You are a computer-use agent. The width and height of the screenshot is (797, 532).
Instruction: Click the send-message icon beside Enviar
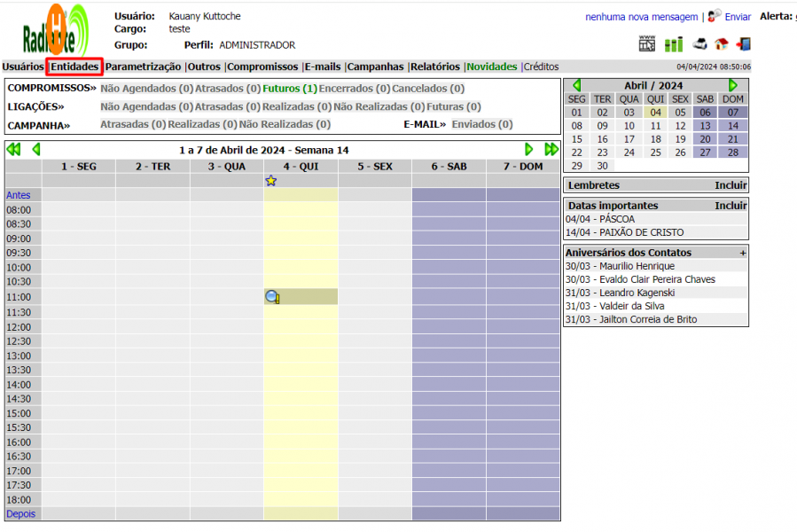pyautogui.click(x=715, y=16)
